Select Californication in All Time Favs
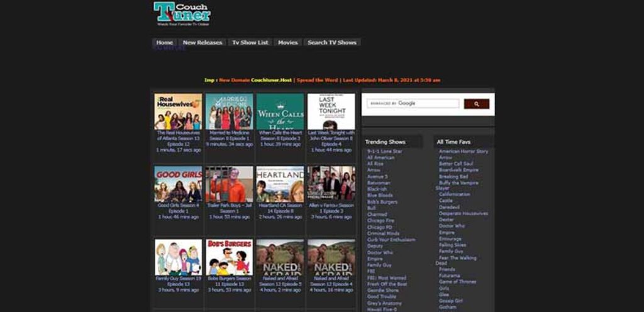The height and width of the screenshot is (312, 644). click(x=454, y=194)
